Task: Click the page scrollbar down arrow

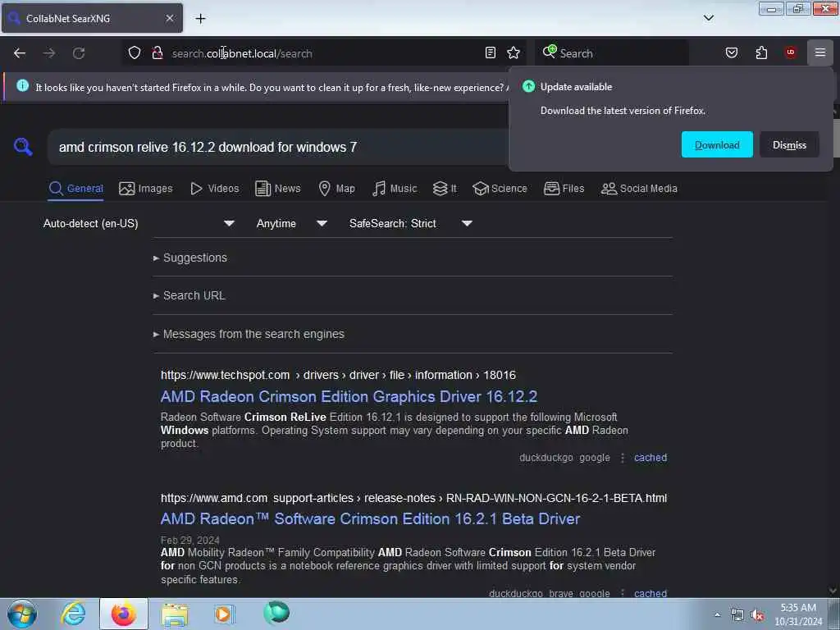Action: point(833,591)
